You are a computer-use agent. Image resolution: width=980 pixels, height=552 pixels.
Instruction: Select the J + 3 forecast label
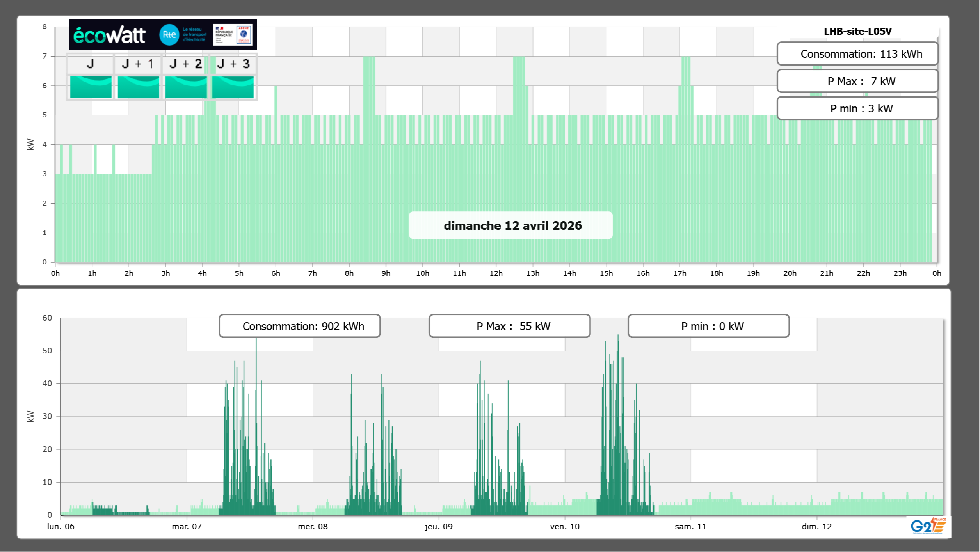coord(233,64)
